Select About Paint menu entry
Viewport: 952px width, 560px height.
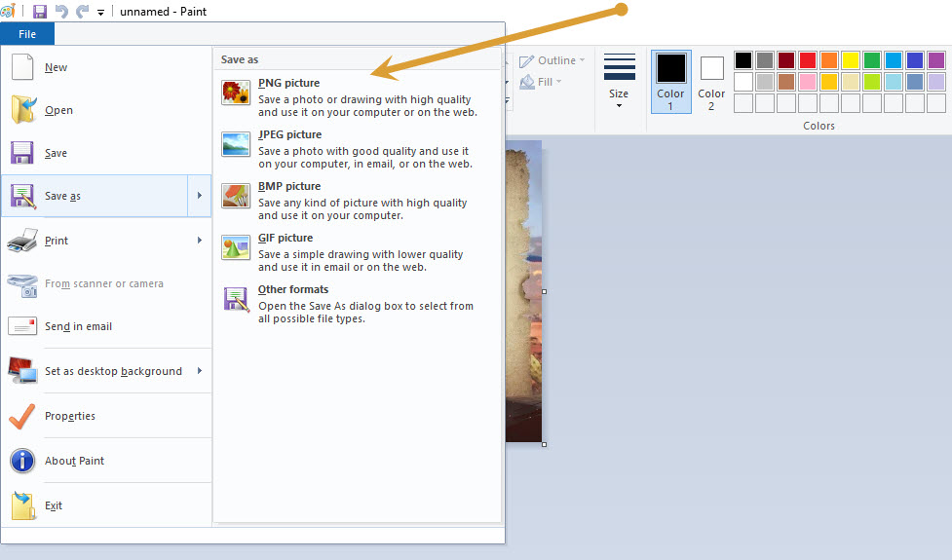(106, 461)
